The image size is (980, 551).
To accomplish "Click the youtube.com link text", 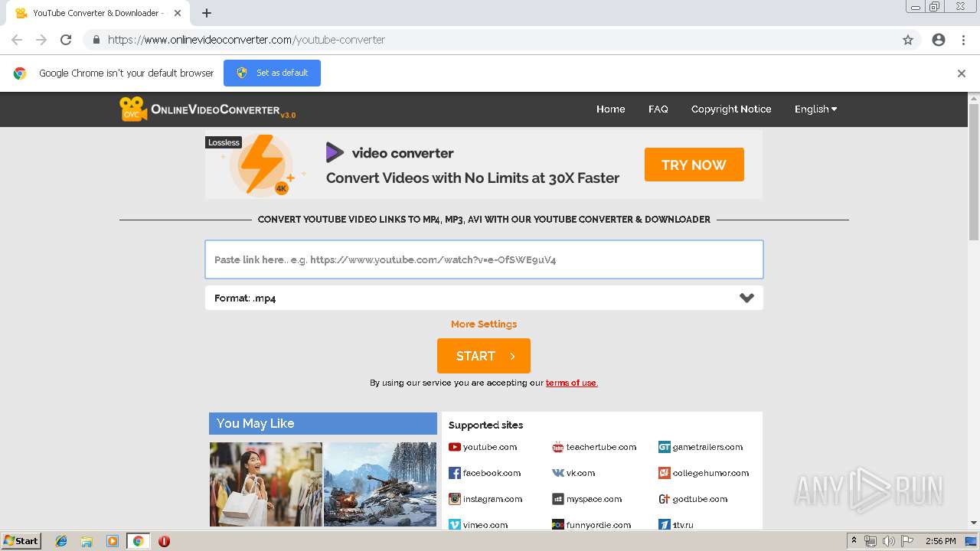I will pyautogui.click(x=490, y=447).
